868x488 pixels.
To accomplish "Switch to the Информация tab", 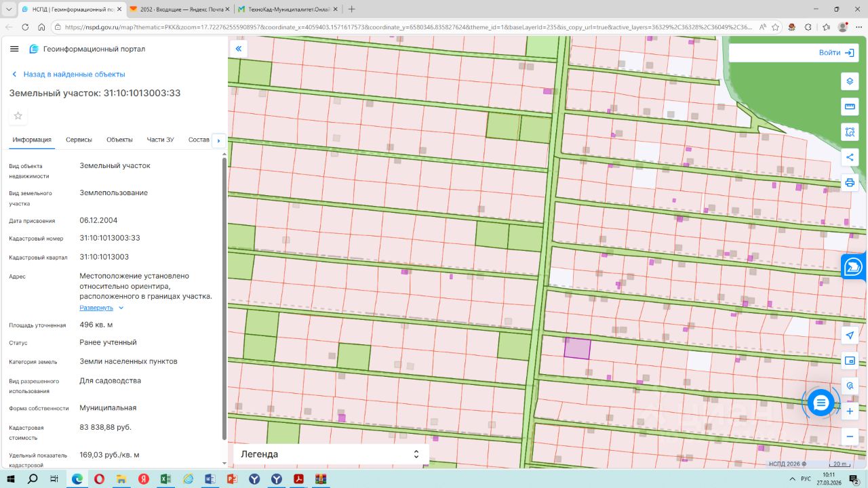I will [x=32, y=140].
